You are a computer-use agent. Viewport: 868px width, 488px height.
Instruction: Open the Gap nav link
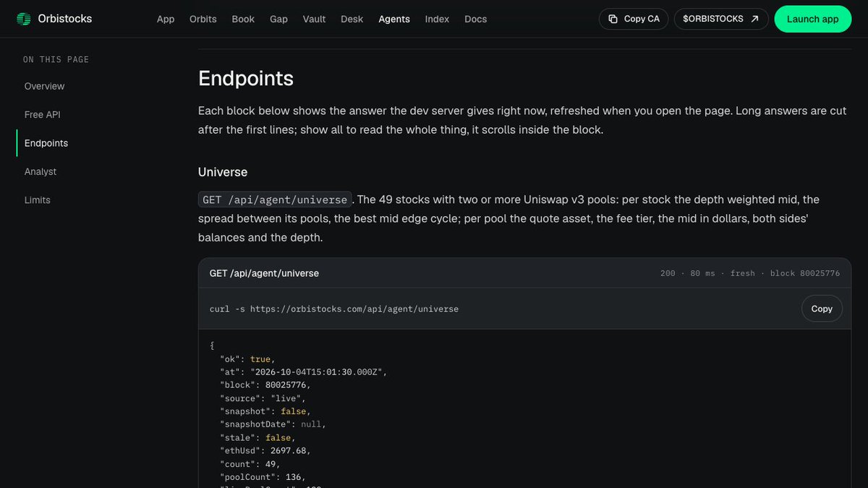click(x=278, y=19)
